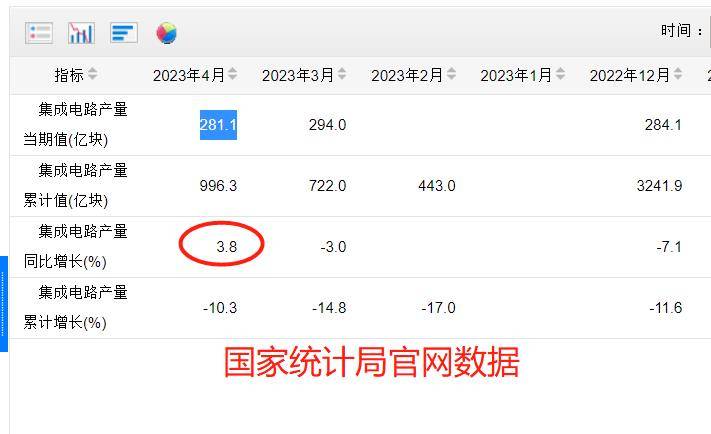
Task: Open the bar-line chart view icon
Action: (81, 33)
